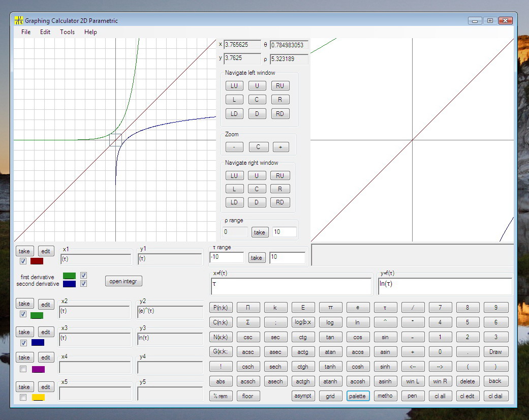The image size is (529, 420).
Task: Click the green first derivative swatch
Action: point(70,276)
